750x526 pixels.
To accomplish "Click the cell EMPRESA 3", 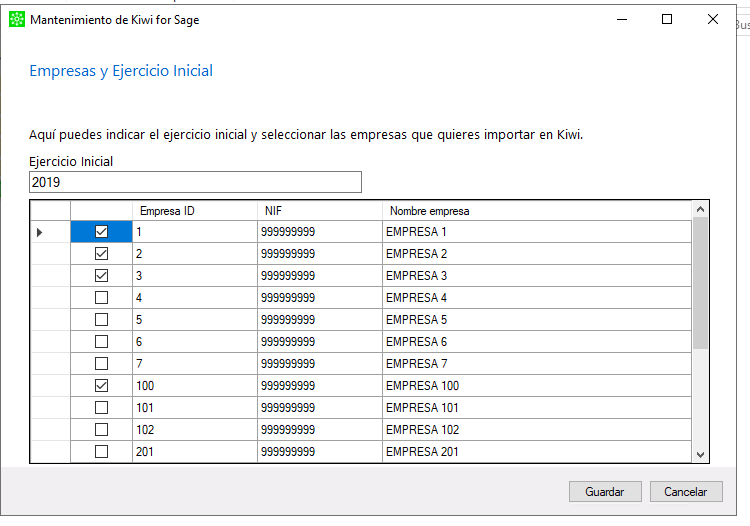I will [x=537, y=276].
